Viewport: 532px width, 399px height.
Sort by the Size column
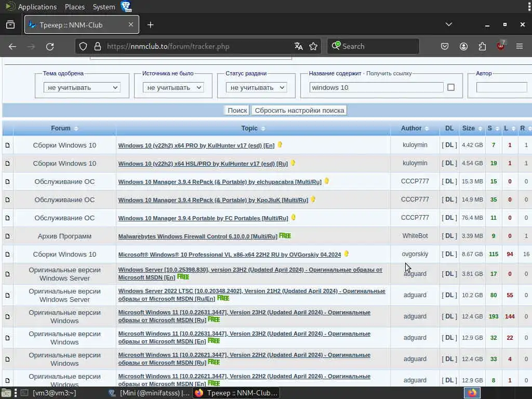(x=469, y=128)
